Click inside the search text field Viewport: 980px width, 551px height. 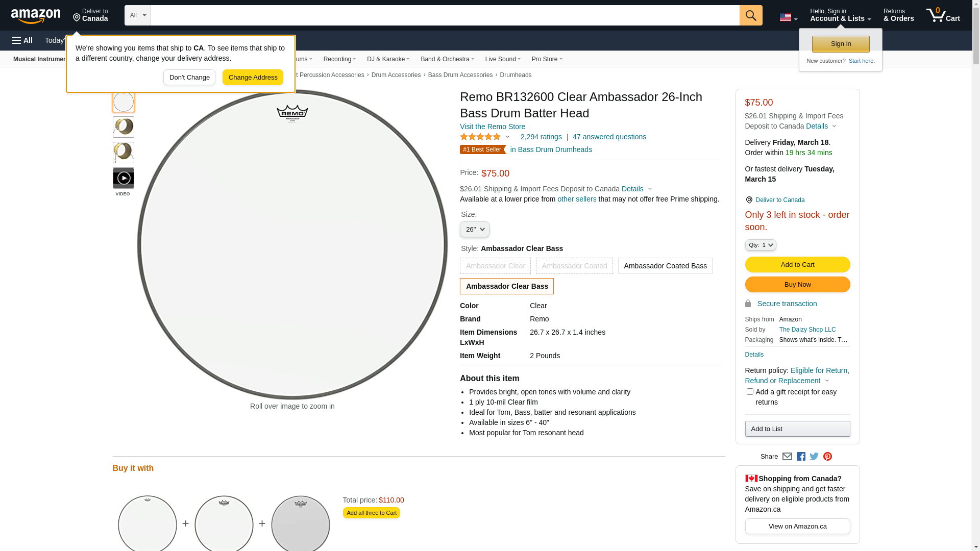point(445,15)
